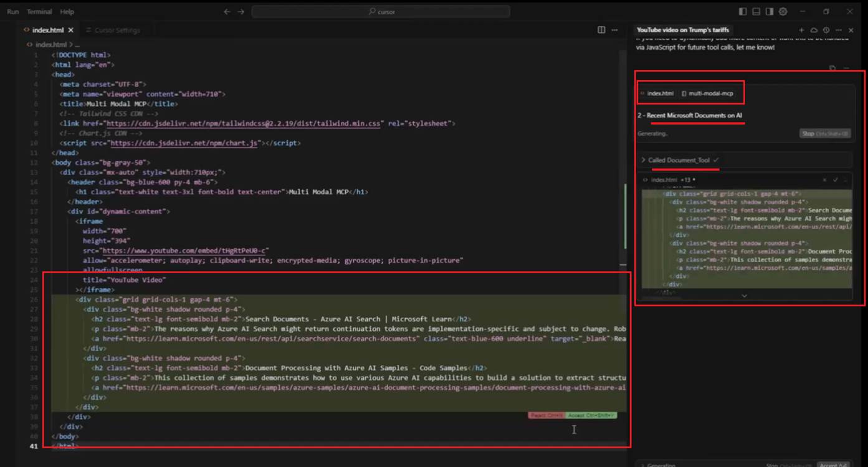Screen dimensions: 868x467
Task: Open the Run menu
Action: pos(12,12)
